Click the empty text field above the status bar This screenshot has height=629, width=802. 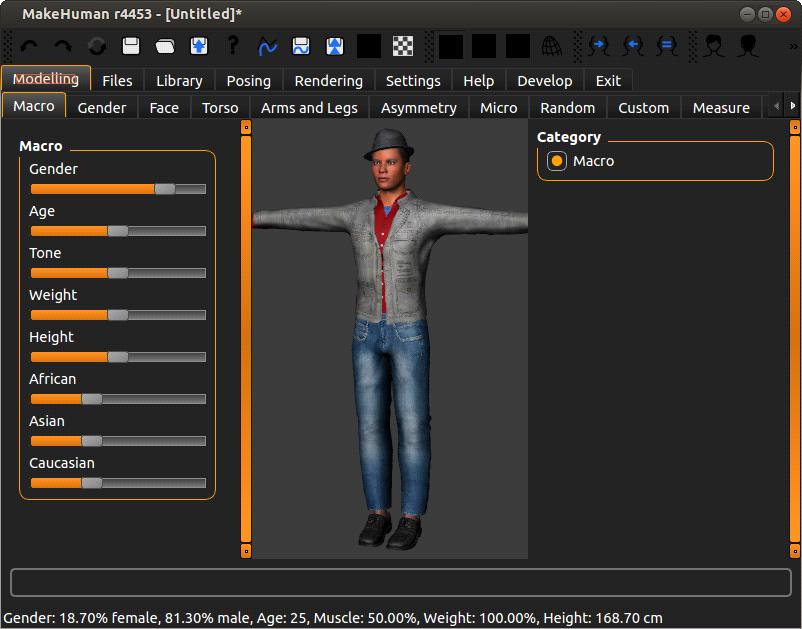tap(400, 582)
